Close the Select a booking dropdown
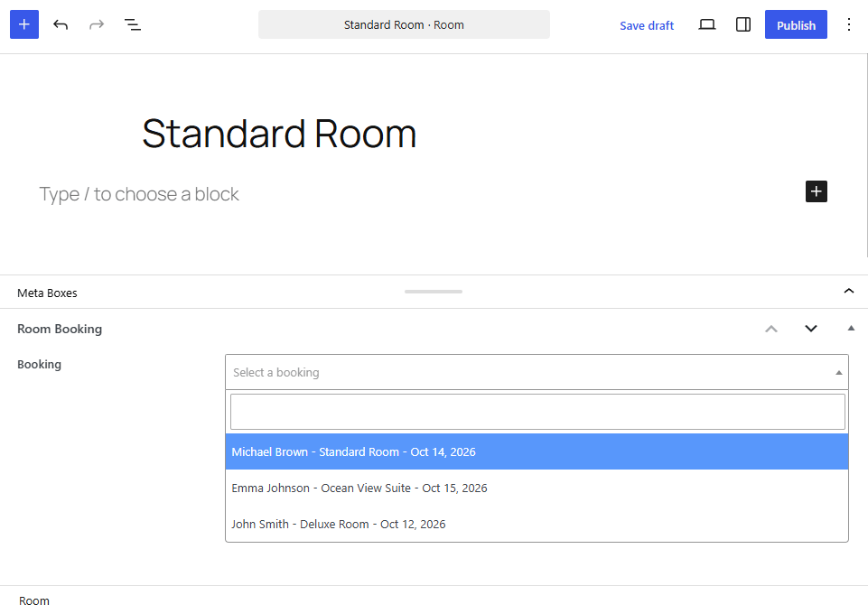This screenshot has height=614, width=868. coord(537,372)
